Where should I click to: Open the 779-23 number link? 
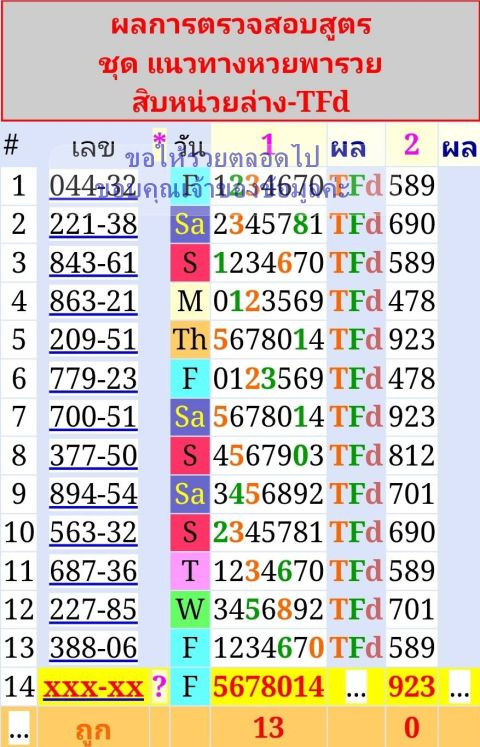pyautogui.click(x=93, y=378)
